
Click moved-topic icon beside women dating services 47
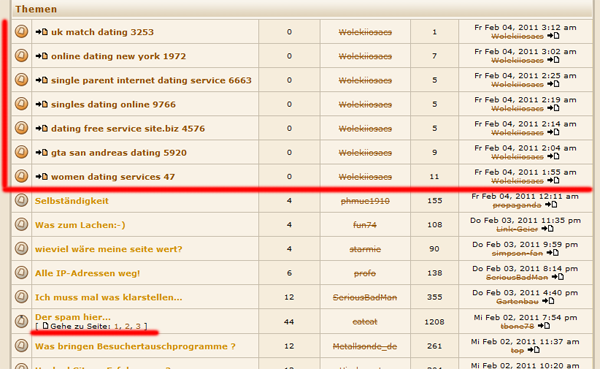point(42,176)
